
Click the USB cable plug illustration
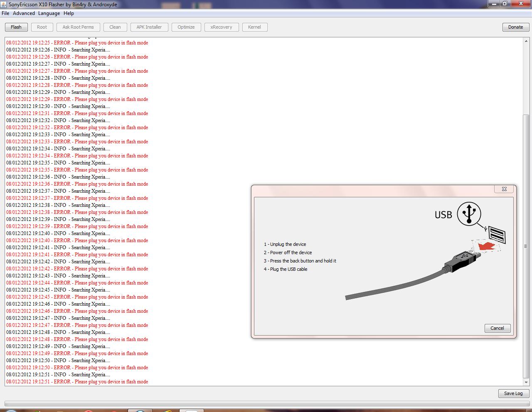463,262
